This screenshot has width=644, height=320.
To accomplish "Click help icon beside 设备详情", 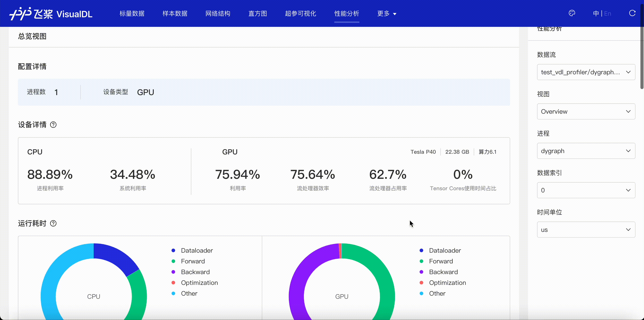I will [x=53, y=124].
